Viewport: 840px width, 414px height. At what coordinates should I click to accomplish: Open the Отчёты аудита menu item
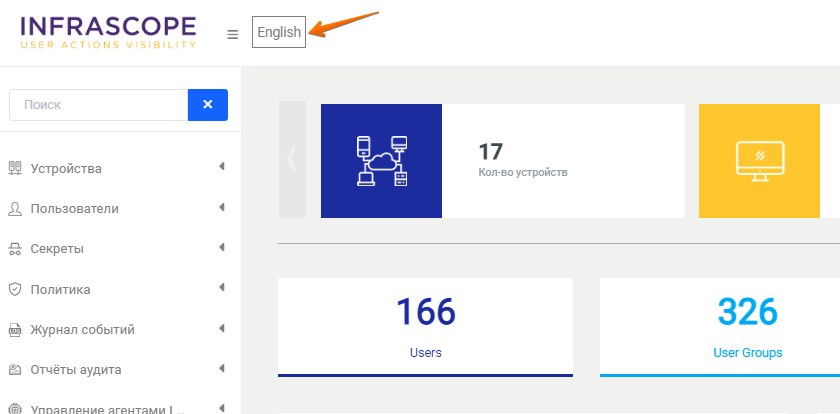click(x=76, y=370)
